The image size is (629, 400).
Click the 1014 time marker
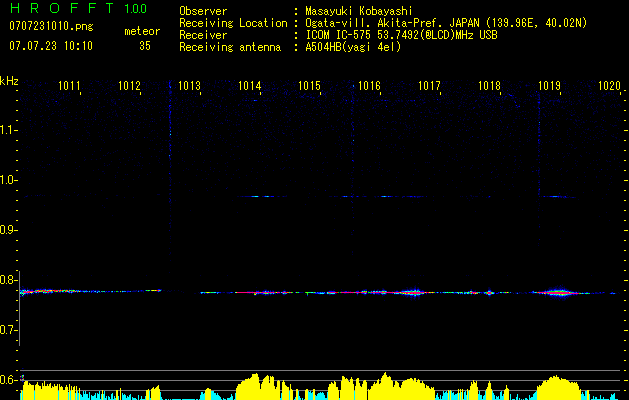pos(250,86)
